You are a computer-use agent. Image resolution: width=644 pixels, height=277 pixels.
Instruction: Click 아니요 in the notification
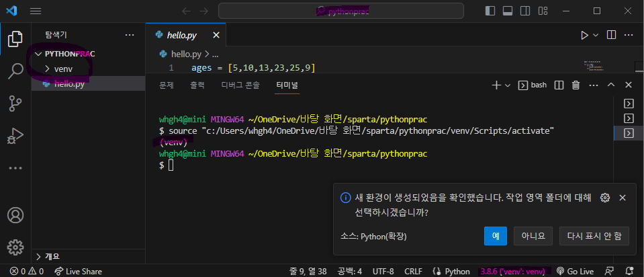tap(533, 236)
